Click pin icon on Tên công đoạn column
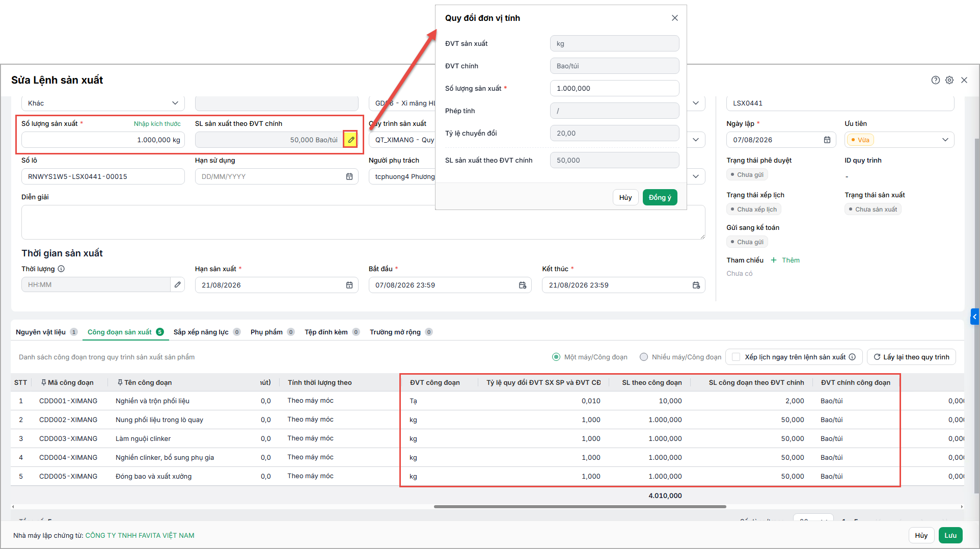Screen dimensions: 980x549 coord(120,382)
